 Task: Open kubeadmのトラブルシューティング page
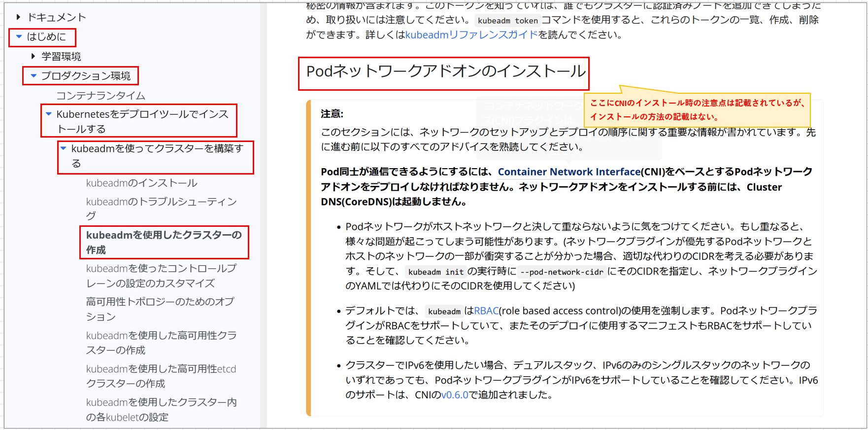click(162, 208)
